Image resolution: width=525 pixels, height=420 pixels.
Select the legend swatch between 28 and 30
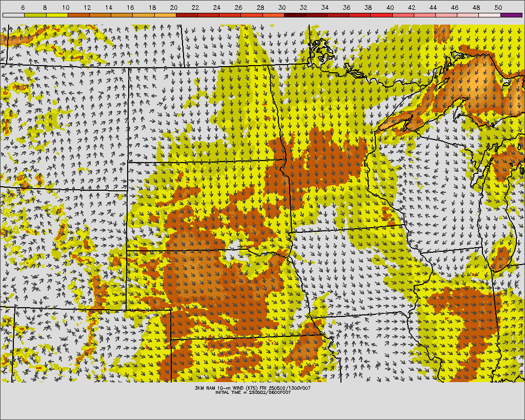[274, 15]
